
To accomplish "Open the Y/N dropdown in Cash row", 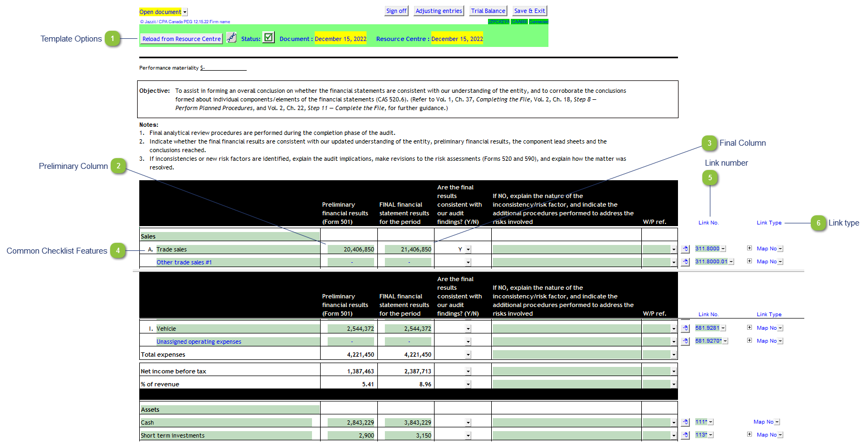I will point(468,422).
